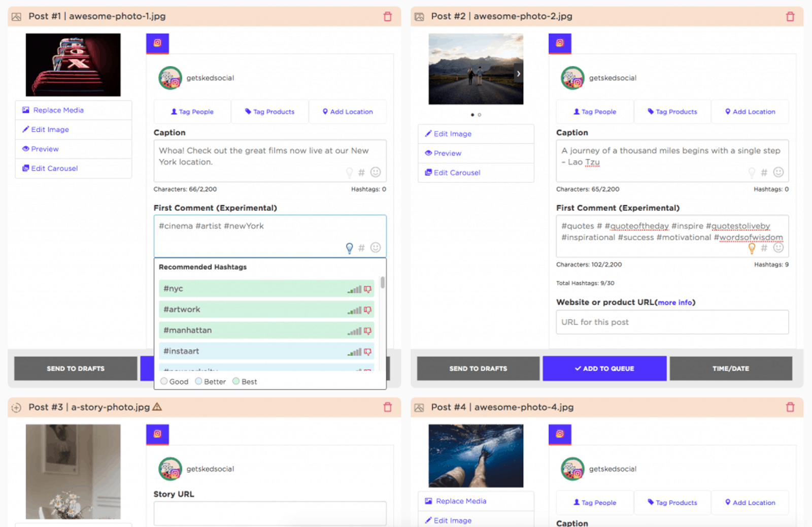This screenshot has width=812, height=527.
Task: Click the warning icon on Post #3 title
Action: click(157, 407)
